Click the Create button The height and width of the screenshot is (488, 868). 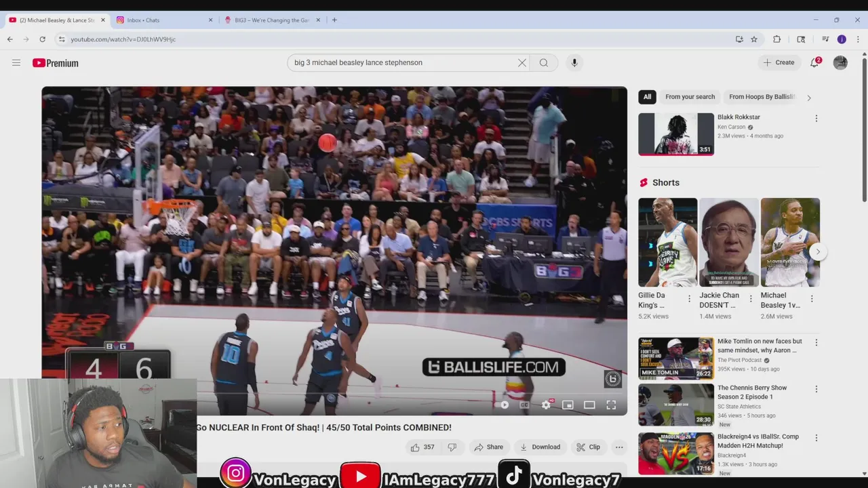click(x=778, y=62)
